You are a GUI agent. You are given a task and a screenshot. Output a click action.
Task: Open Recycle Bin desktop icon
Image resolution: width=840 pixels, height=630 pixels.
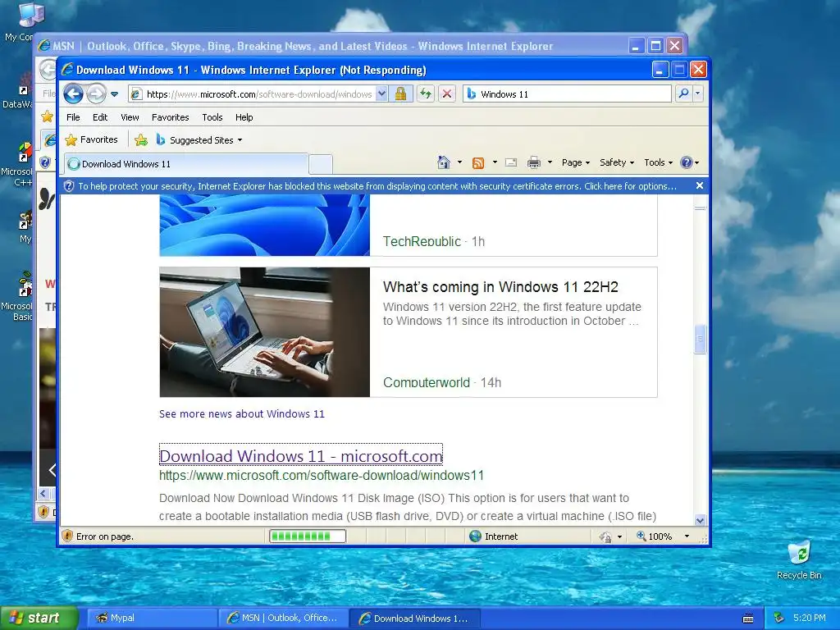point(799,560)
